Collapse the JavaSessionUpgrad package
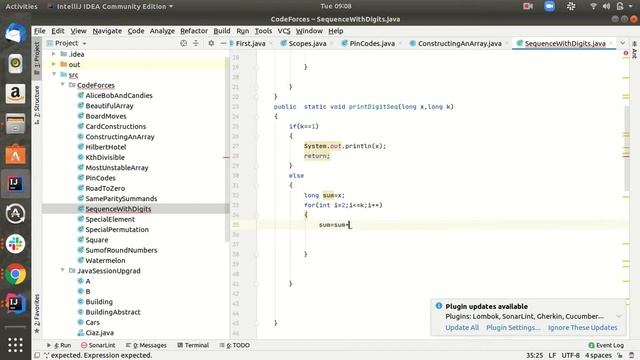Screen dimensions: 640x360 62,271
